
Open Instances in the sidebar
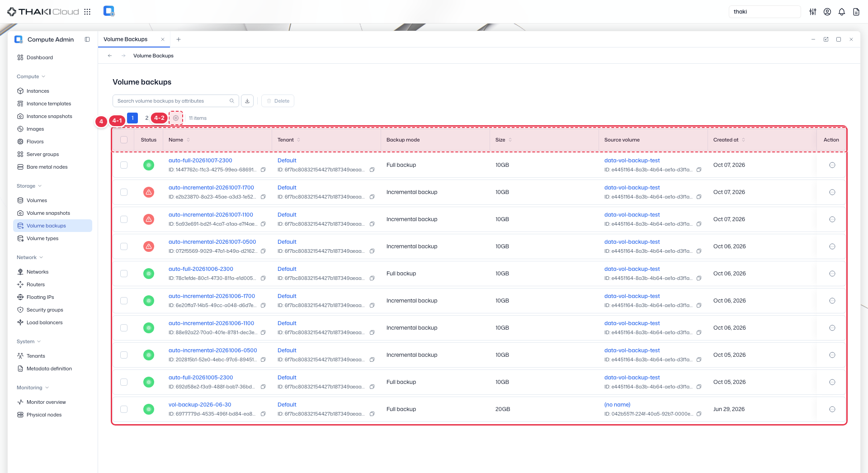52,91
